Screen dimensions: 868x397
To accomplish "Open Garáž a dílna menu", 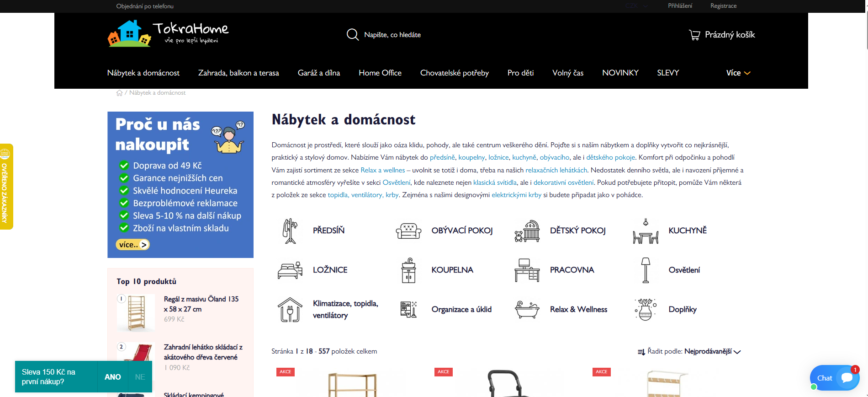I will pyautogui.click(x=319, y=73).
